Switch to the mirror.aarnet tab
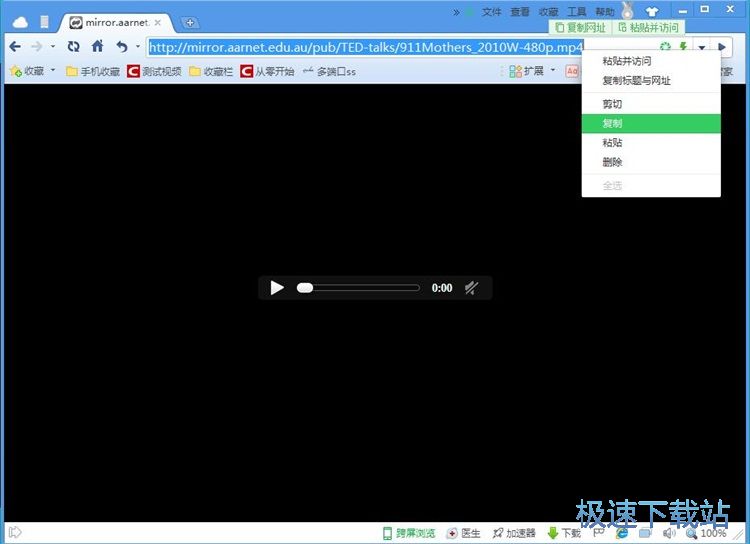Image resolution: width=750 pixels, height=544 pixels. pyautogui.click(x=115, y=22)
